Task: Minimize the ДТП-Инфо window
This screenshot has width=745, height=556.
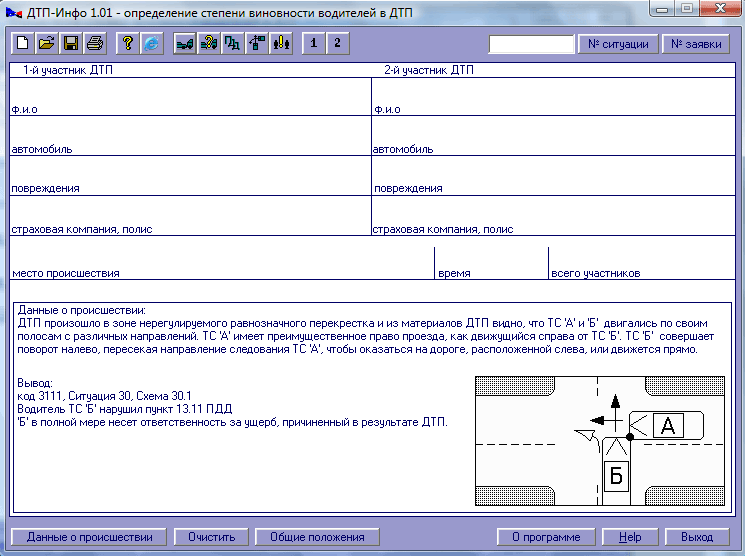Action: (664, 9)
